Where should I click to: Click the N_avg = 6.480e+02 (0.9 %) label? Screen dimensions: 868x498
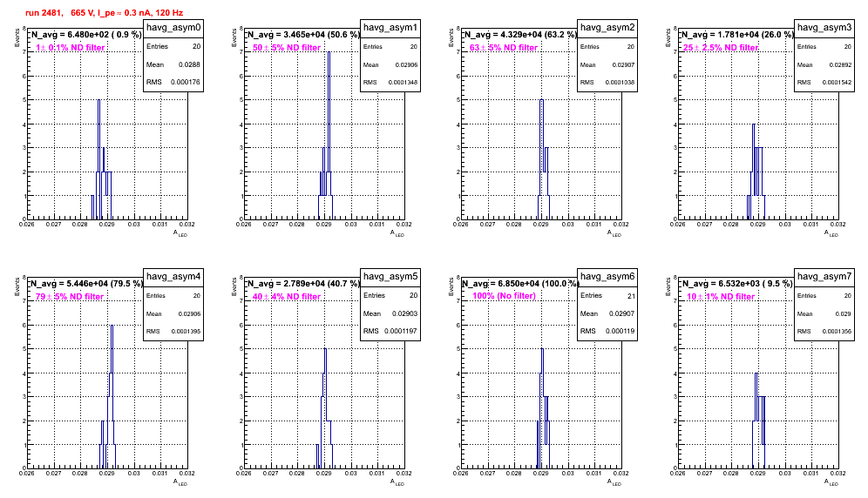pos(86,35)
